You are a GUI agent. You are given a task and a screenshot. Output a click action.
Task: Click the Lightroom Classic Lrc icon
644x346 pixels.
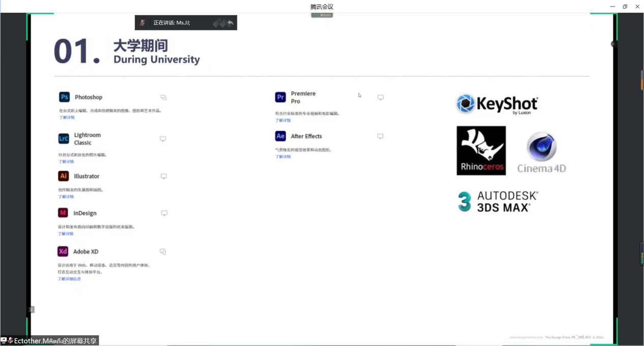[64, 139]
